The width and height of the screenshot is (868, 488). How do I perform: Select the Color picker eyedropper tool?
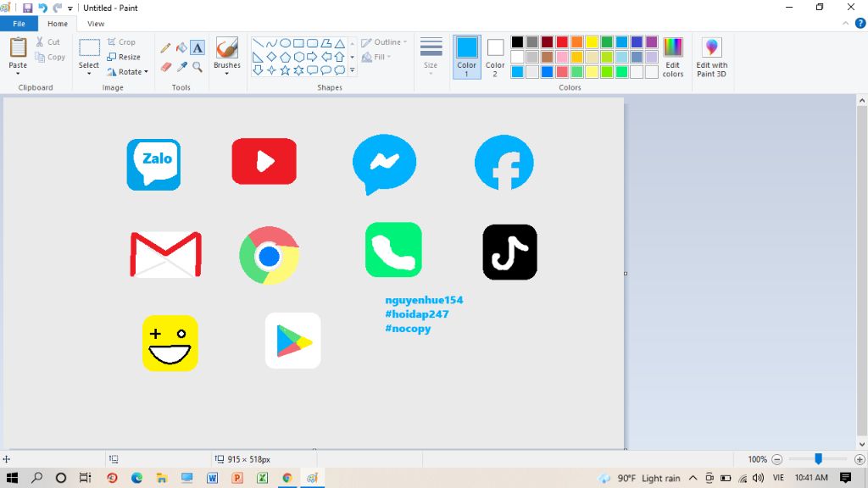click(x=181, y=67)
